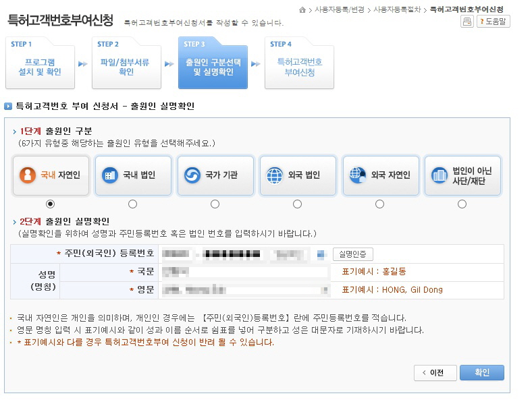Select STEP 3 출원인 구분선택 및 실명확인 tab
The image size is (532, 406).
[x=213, y=63]
